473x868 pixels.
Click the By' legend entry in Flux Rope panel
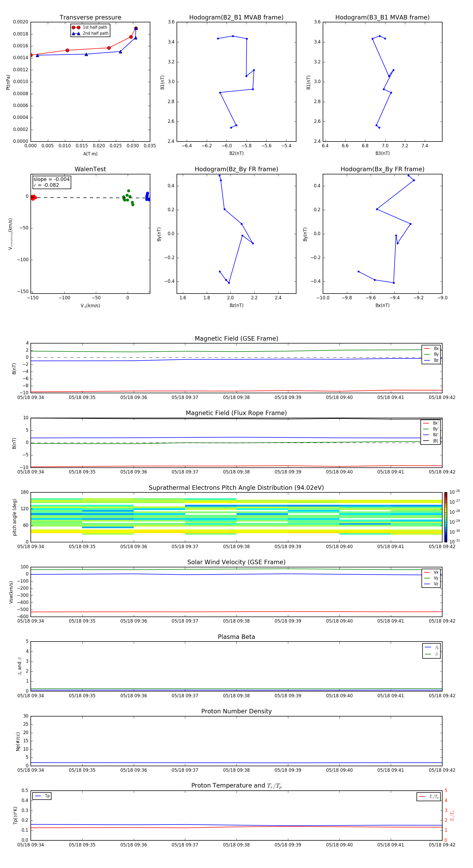(431, 429)
